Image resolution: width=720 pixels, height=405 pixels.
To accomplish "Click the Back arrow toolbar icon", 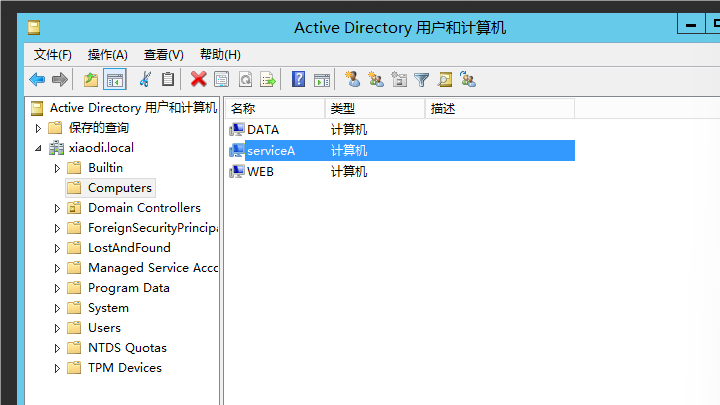I will pos(37,80).
